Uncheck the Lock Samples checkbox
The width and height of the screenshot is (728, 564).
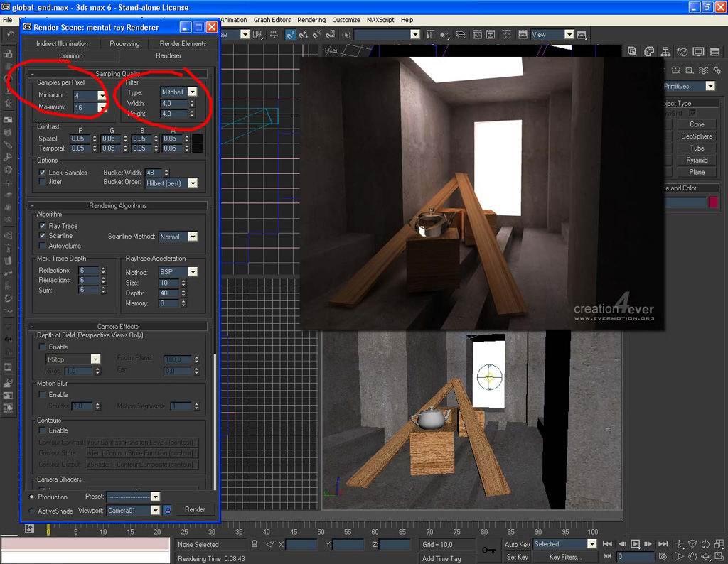[42, 173]
